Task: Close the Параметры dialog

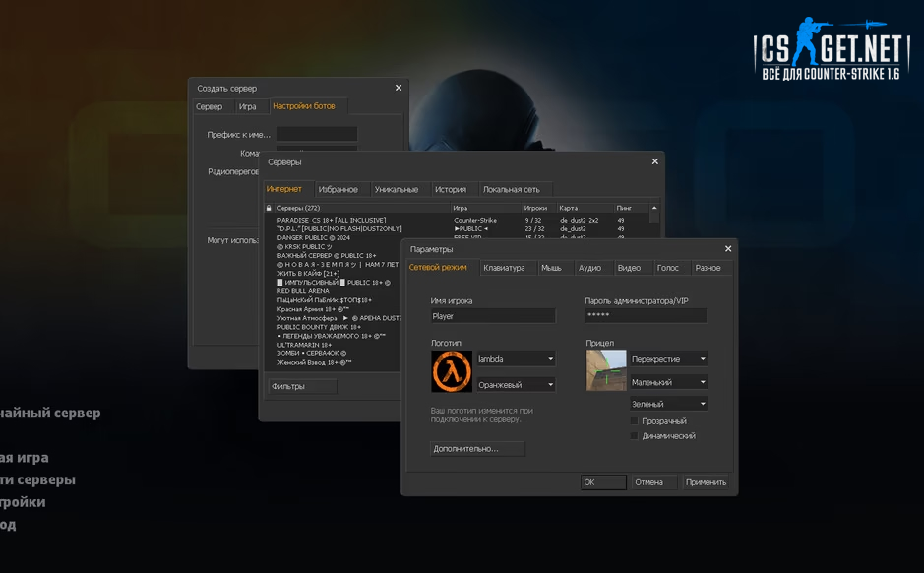Action: click(x=728, y=249)
